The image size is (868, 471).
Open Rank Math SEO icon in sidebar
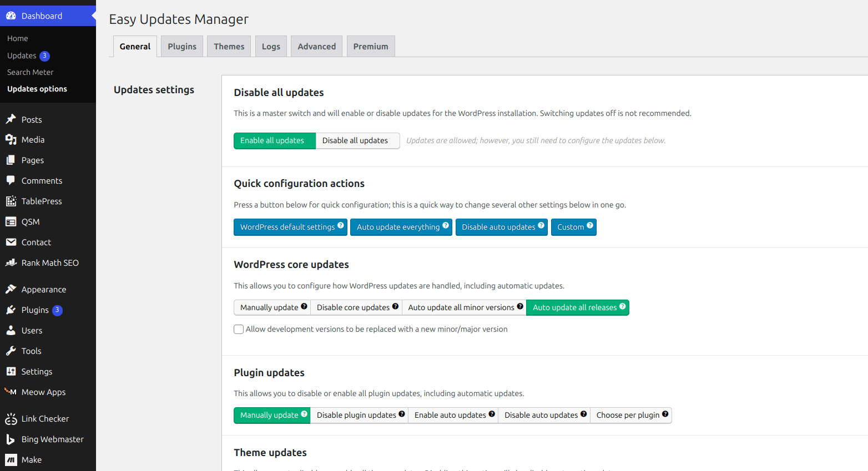coord(11,263)
